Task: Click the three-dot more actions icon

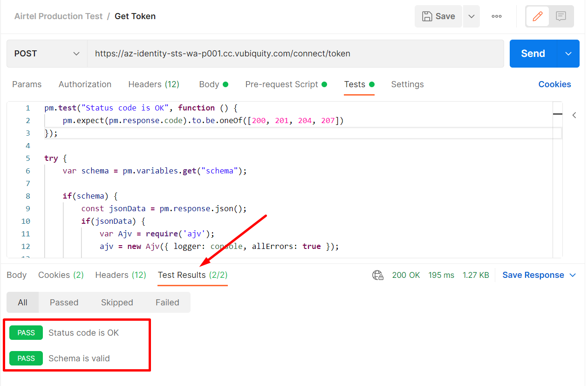Action: coord(496,16)
